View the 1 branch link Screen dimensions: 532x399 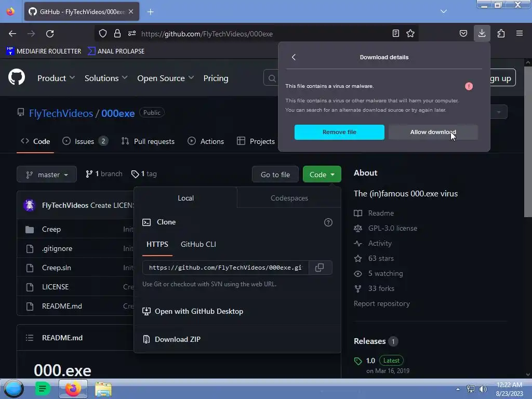tap(104, 174)
